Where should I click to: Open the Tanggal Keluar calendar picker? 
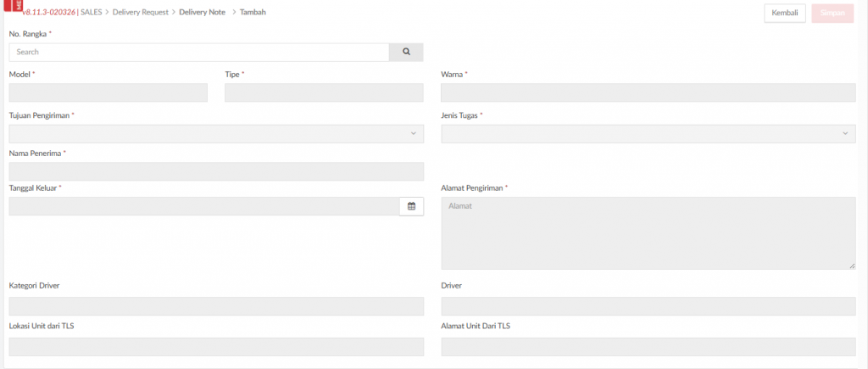[411, 206]
